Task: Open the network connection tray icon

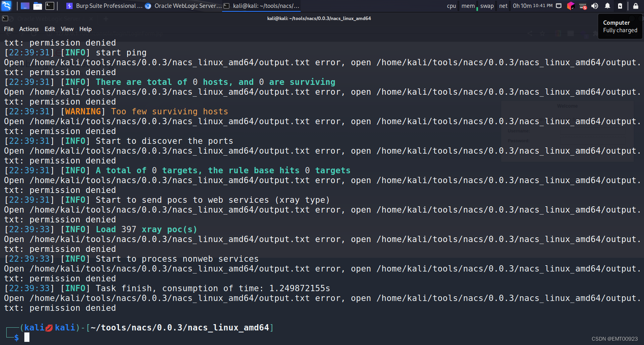Action: [x=559, y=6]
